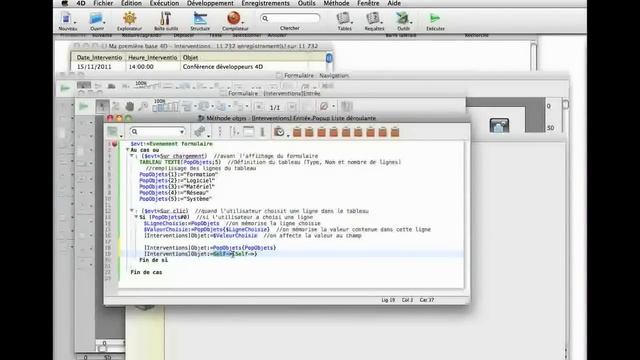
Task: Open the Tables dropdown arrow
Action: [x=351, y=22]
